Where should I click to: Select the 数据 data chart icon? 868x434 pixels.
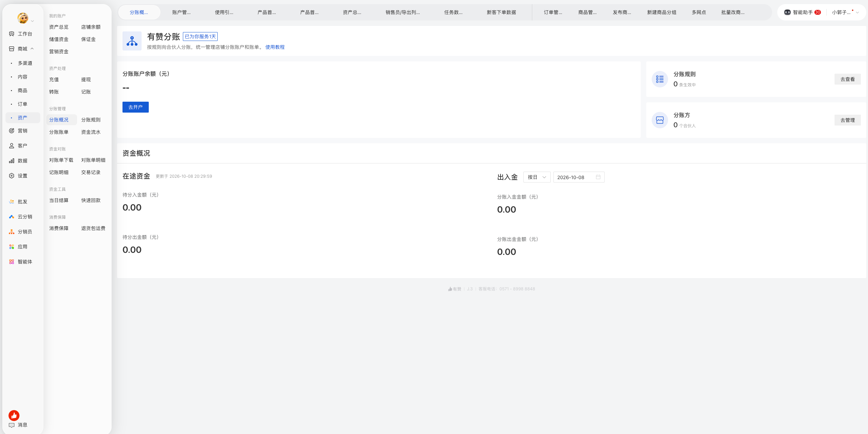(12, 161)
